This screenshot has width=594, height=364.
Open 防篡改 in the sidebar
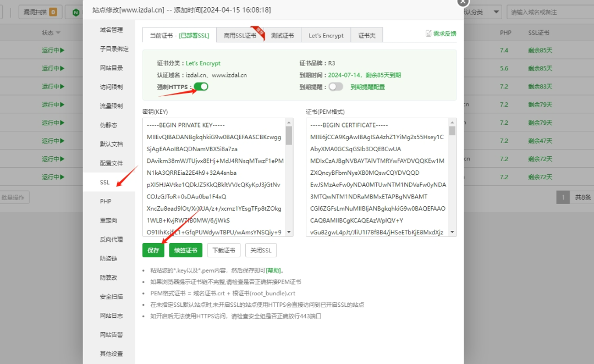pos(109,278)
